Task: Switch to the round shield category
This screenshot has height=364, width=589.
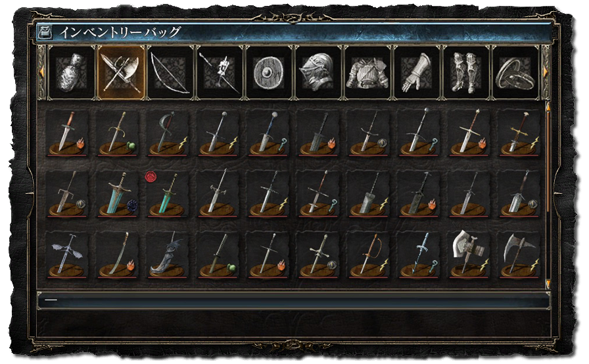Action: click(x=269, y=73)
